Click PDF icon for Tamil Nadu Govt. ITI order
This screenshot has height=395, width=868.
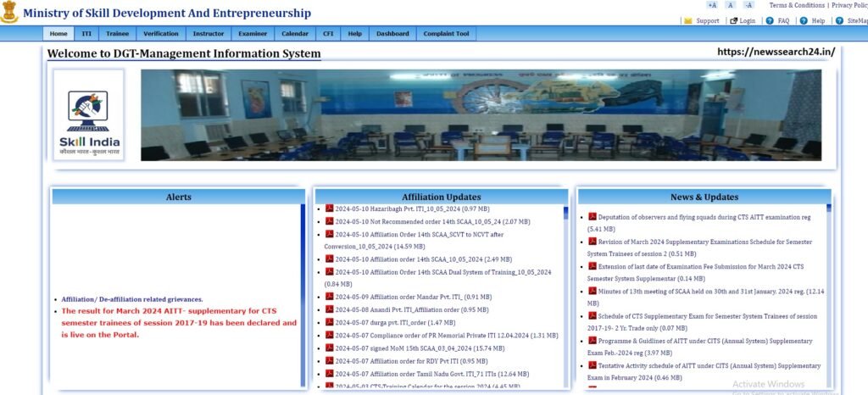[x=330, y=374]
